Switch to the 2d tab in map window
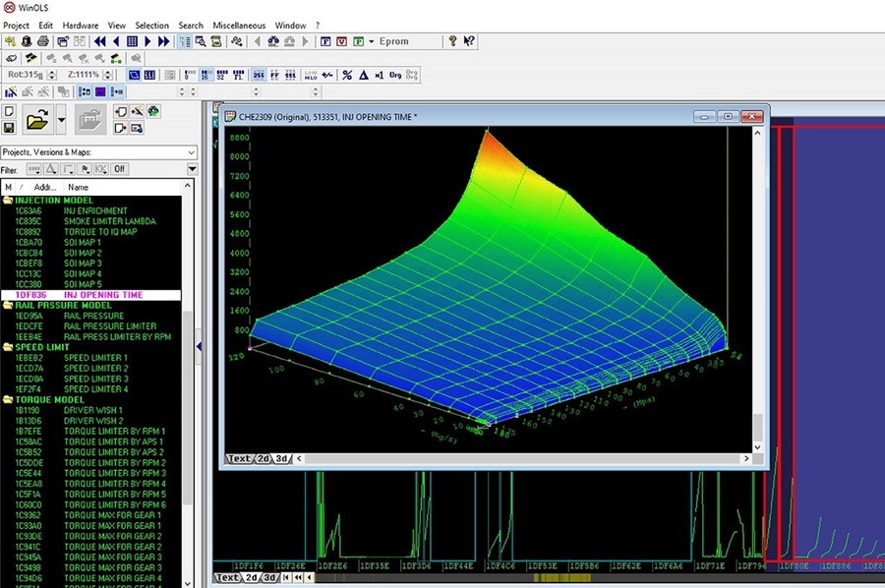This screenshot has height=588, width=885. [263, 458]
